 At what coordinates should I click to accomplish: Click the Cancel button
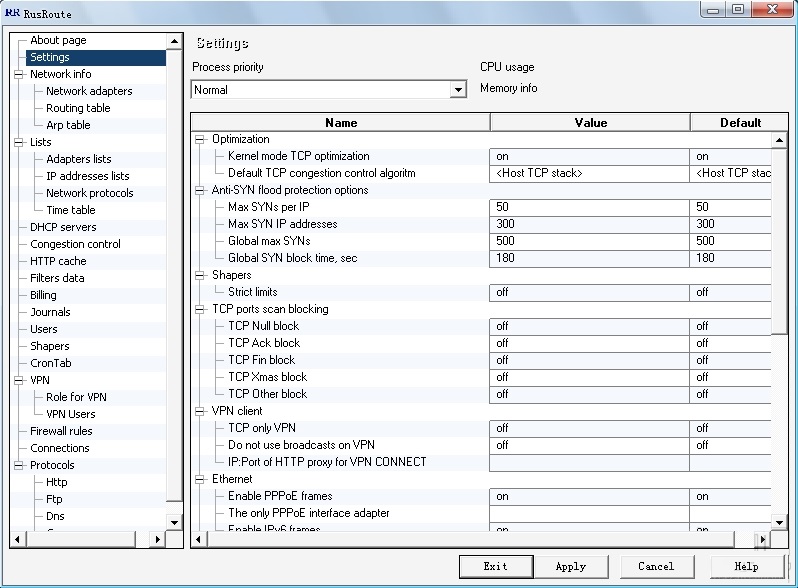click(x=655, y=566)
